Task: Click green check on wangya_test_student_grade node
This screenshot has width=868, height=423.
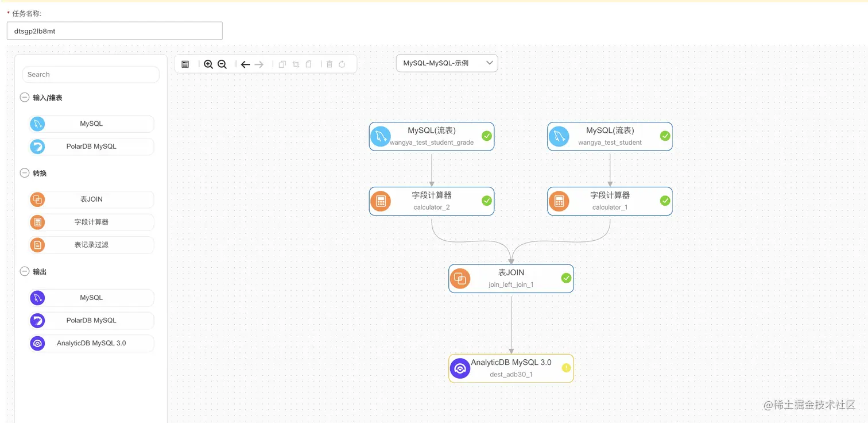Action: coord(487,136)
